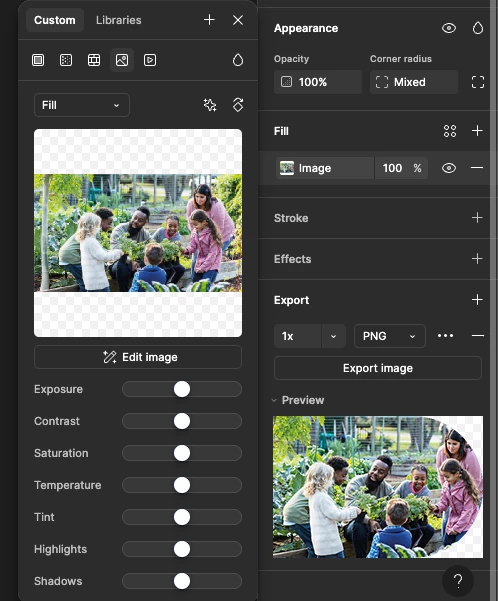
Task: Switch to the Custom tab
Action: (55, 20)
